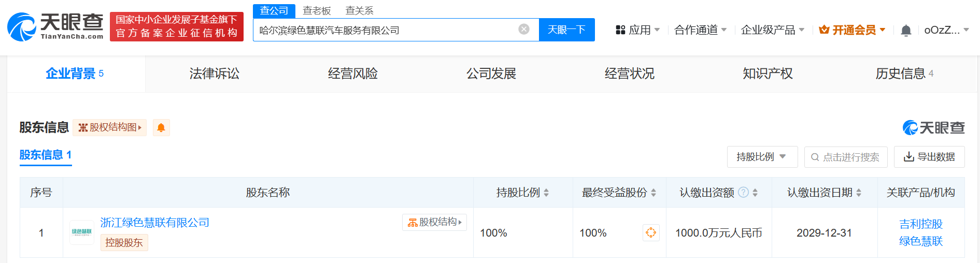Click the TianYanCha logo in header

point(55,27)
